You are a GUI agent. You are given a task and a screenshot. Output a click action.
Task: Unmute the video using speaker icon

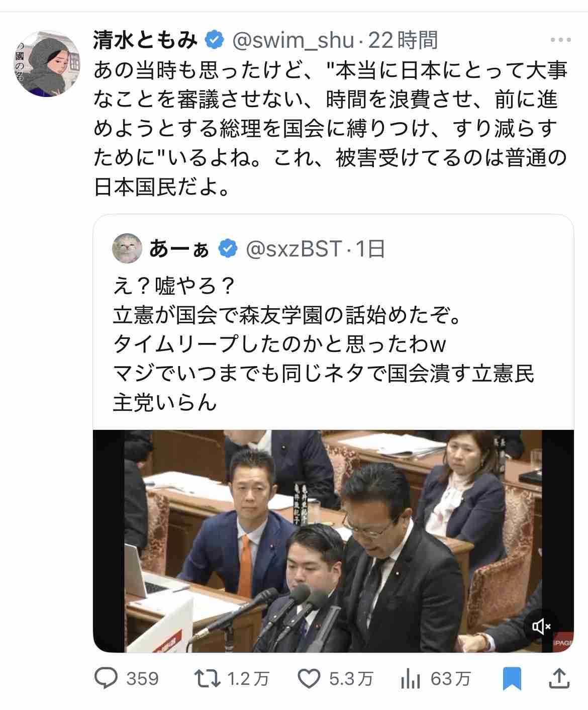pyautogui.click(x=541, y=627)
